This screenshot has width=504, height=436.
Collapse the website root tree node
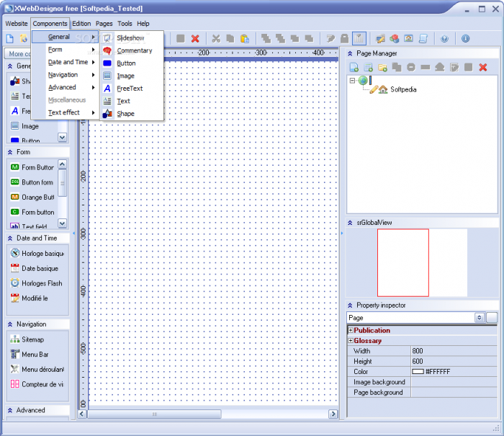click(352, 80)
